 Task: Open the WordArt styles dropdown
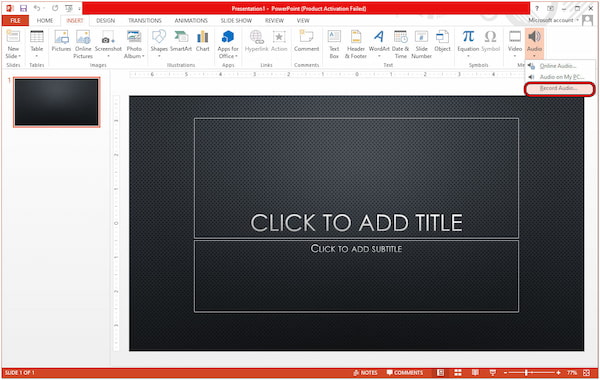pos(379,56)
